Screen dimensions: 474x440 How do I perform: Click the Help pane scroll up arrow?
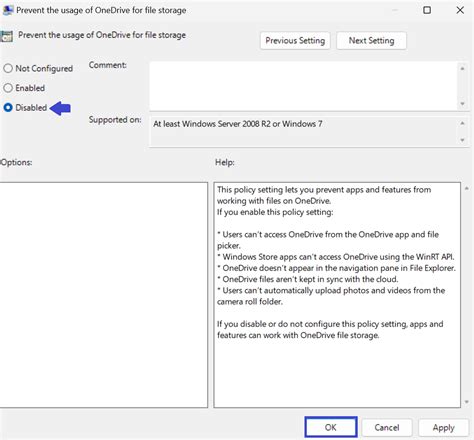click(467, 189)
